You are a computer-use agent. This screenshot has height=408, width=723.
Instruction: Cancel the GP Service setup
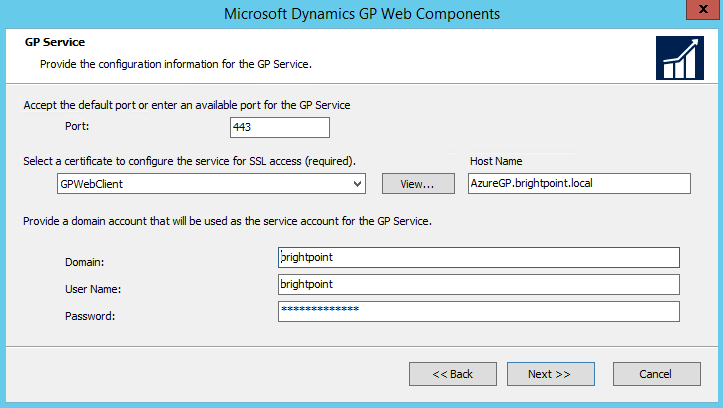pos(656,374)
